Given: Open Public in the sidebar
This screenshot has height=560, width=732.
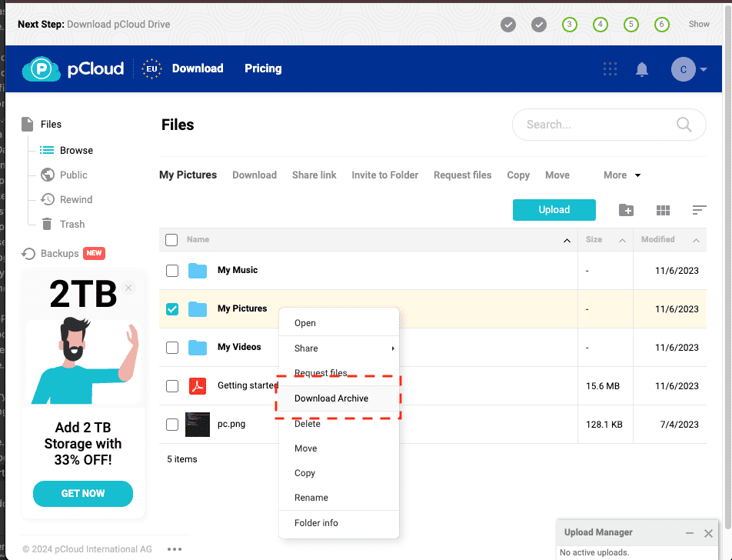Looking at the screenshot, I should coord(73,175).
